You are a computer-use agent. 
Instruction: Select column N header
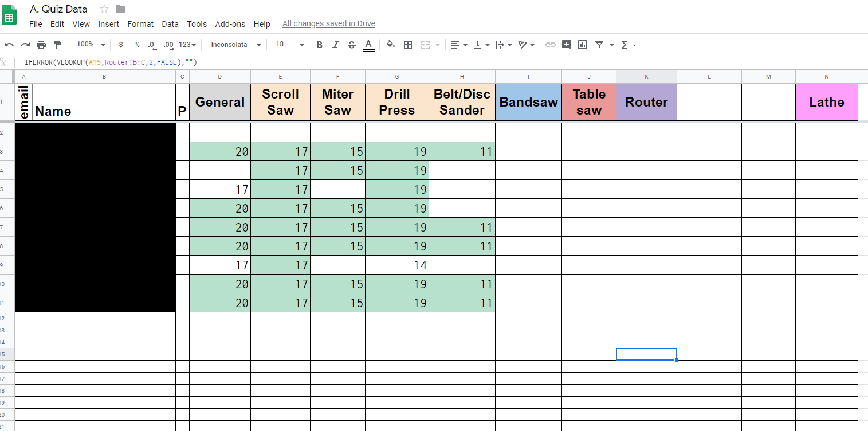tap(827, 76)
